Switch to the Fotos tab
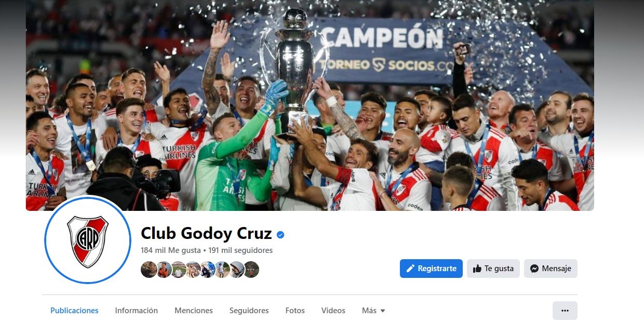Viewport: 644px width, 321px height. (x=295, y=311)
